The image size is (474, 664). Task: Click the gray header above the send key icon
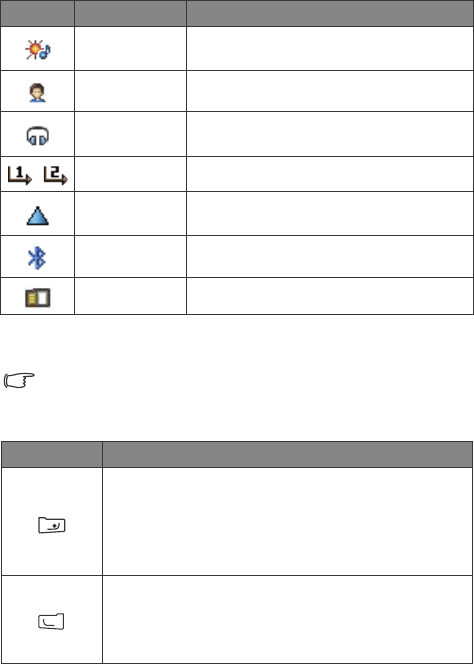[x=52, y=454]
